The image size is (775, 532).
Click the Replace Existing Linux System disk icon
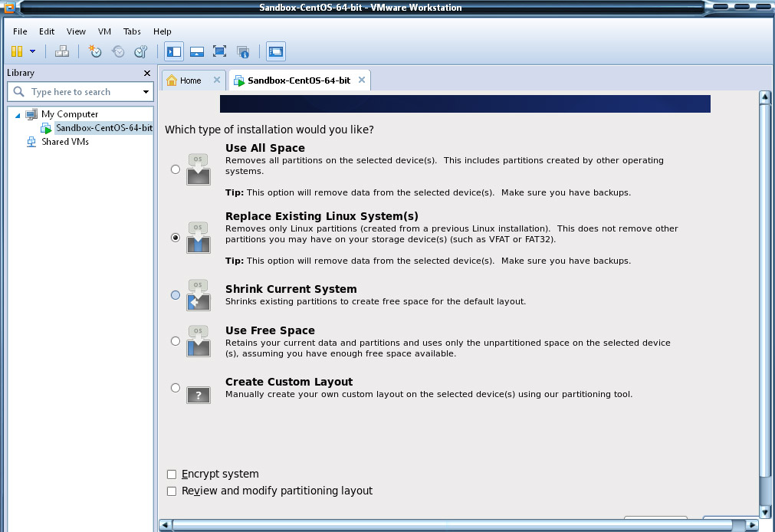tap(199, 238)
